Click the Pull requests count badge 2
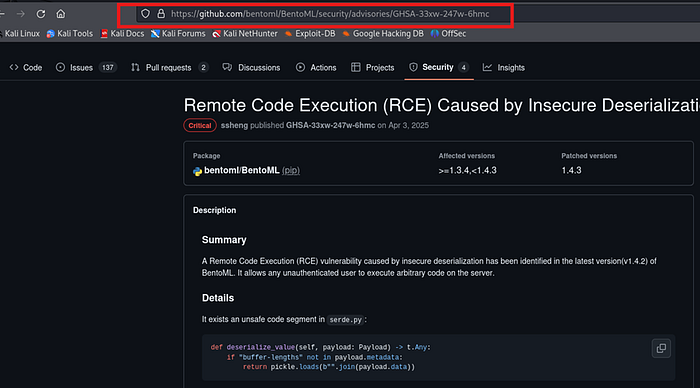700x388 pixels. (x=203, y=67)
